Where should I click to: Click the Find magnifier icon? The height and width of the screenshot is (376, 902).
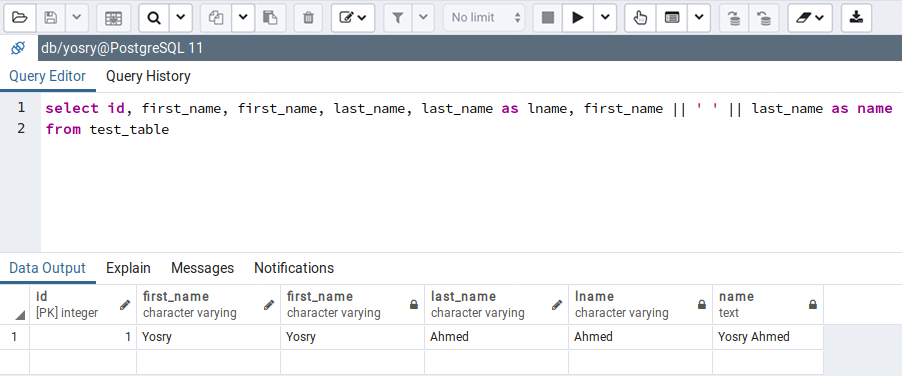(x=154, y=18)
